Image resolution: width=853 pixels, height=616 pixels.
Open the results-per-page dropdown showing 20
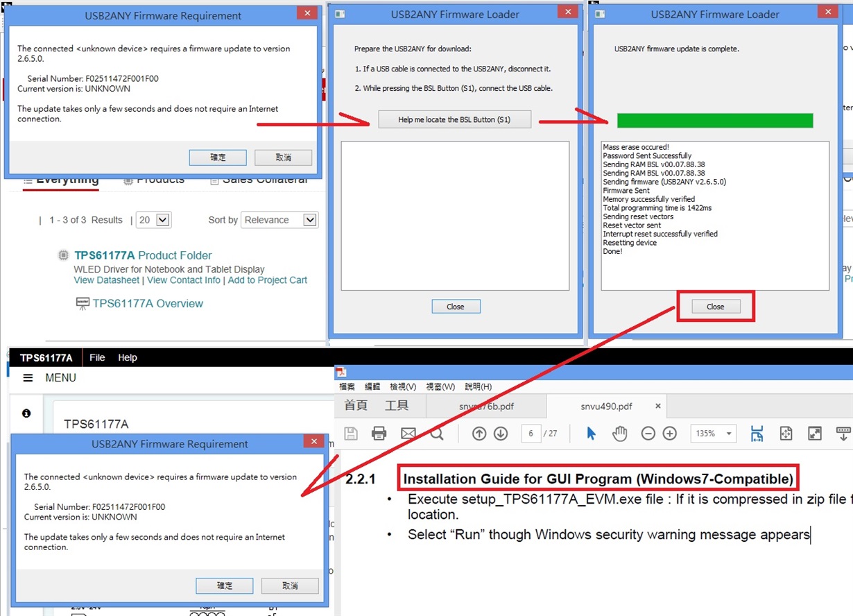pos(154,220)
